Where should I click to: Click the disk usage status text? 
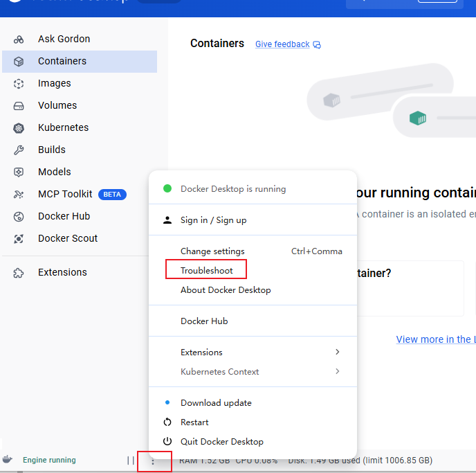[x=360, y=461]
